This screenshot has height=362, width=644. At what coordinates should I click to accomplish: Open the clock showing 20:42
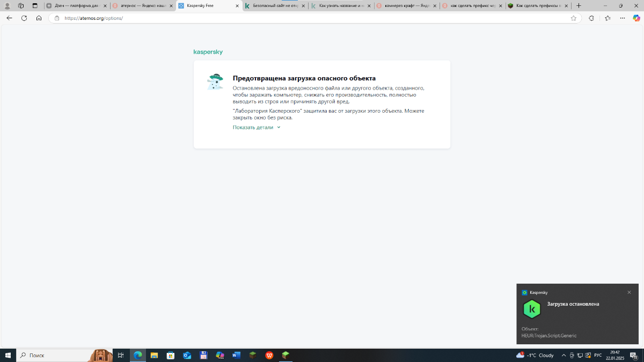click(x=615, y=355)
